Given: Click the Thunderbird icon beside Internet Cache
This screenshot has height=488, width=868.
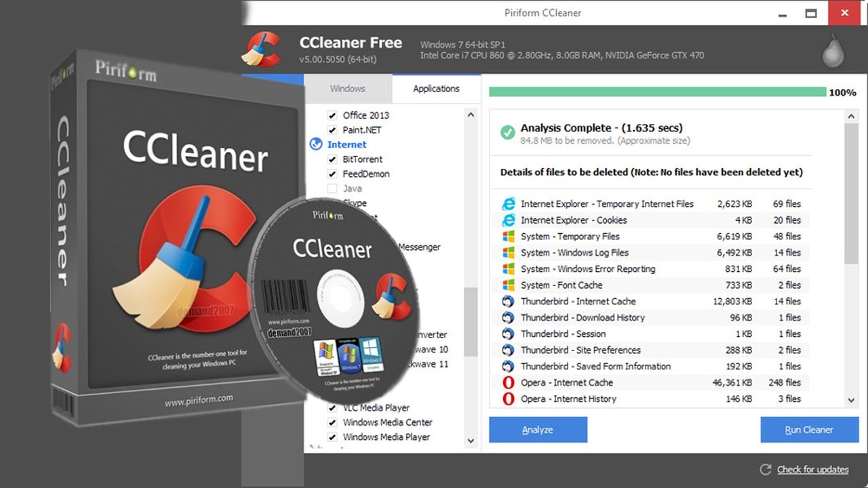Looking at the screenshot, I should [x=508, y=302].
